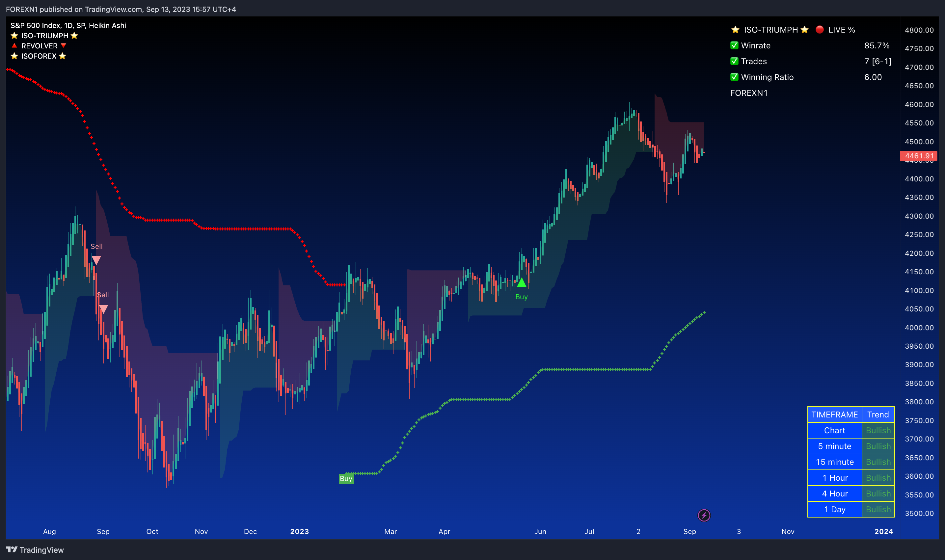Click the Winning Ratio green checkmark icon

click(x=734, y=77)
